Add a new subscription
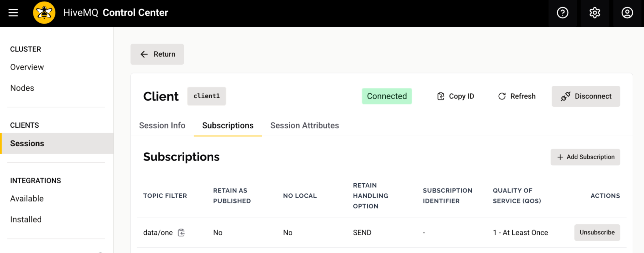The width and height of the screenshot is (644, 253). 585,157
